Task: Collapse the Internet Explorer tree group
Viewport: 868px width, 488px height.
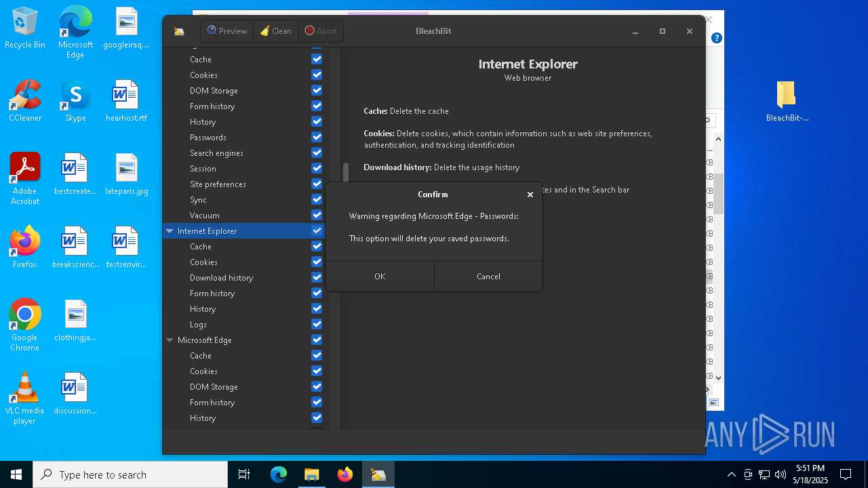Action: (170, 231)
